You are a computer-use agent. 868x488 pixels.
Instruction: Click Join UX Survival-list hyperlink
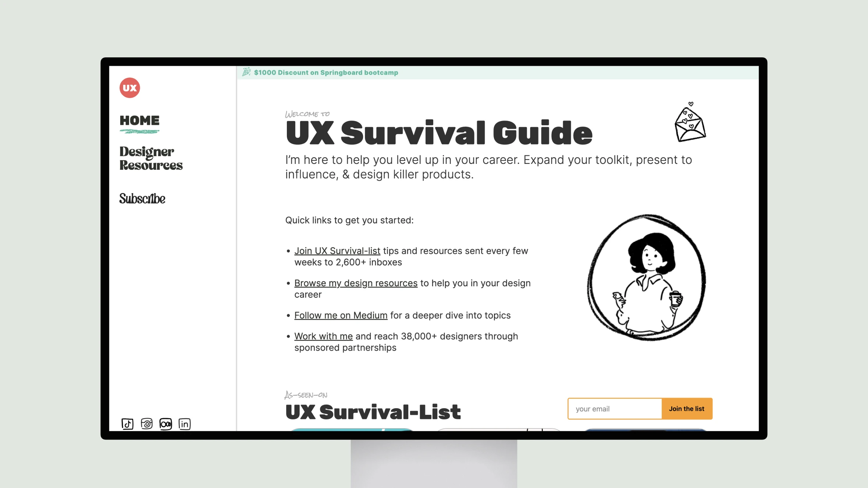point(337,250)
